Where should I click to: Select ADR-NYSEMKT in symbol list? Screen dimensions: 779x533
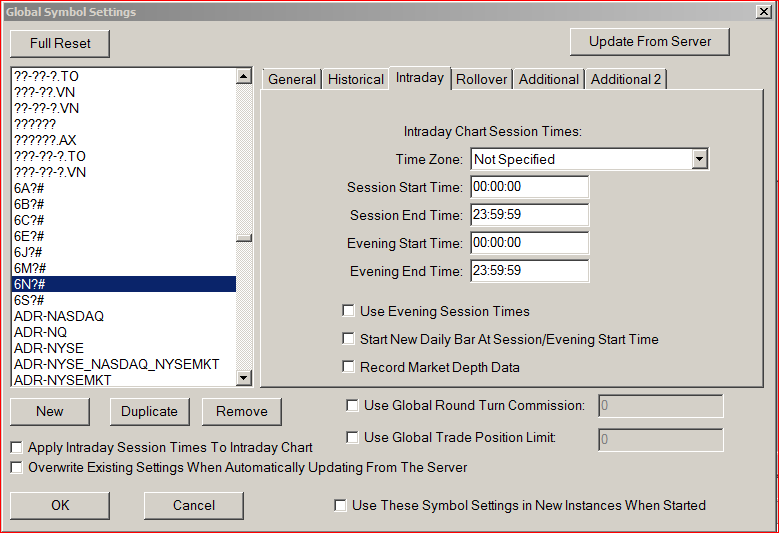tap(124, 380)
